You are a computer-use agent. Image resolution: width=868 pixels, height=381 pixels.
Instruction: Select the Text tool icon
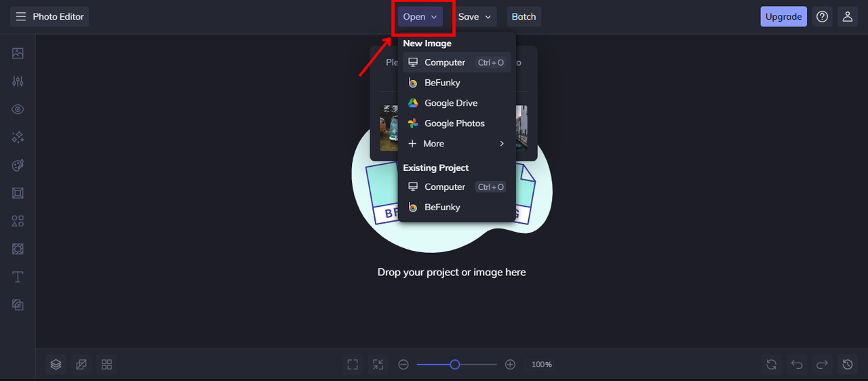[x=18, y=277]
